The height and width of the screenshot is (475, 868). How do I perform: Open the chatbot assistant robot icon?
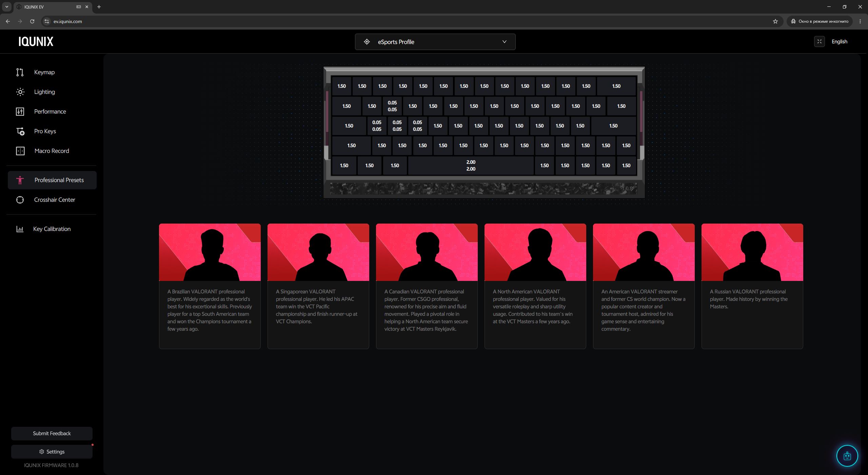click(847, 456)
